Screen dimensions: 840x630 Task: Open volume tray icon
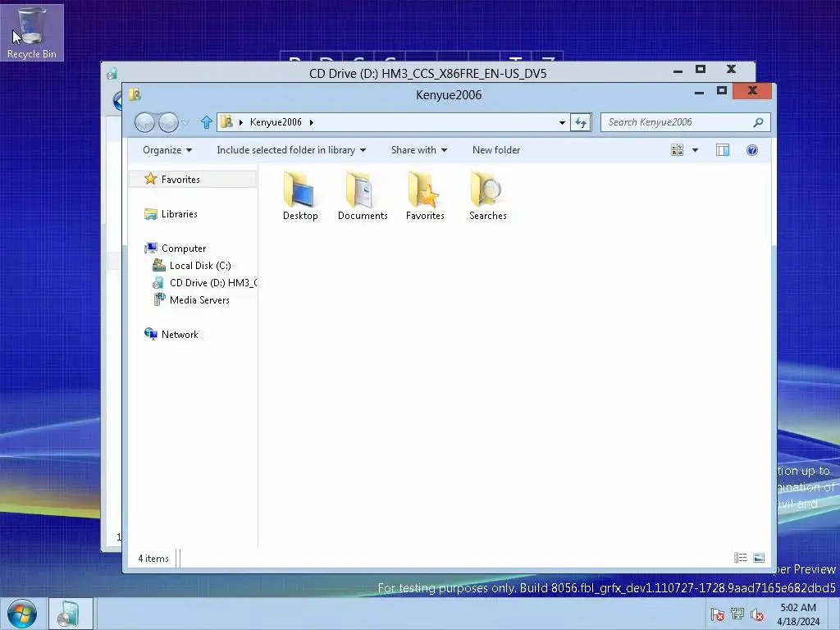[x=757, y=614]
